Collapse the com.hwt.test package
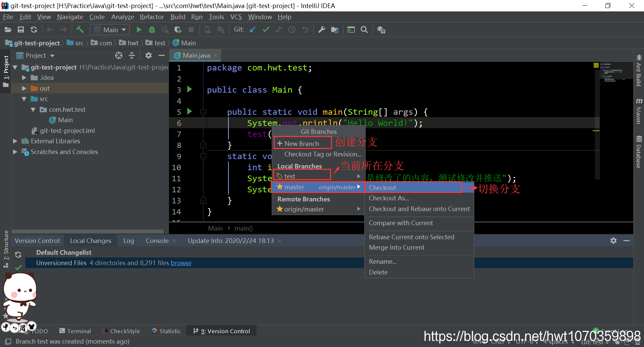The width and height of the screenshot is (644, 347). [x=33, y=110]
